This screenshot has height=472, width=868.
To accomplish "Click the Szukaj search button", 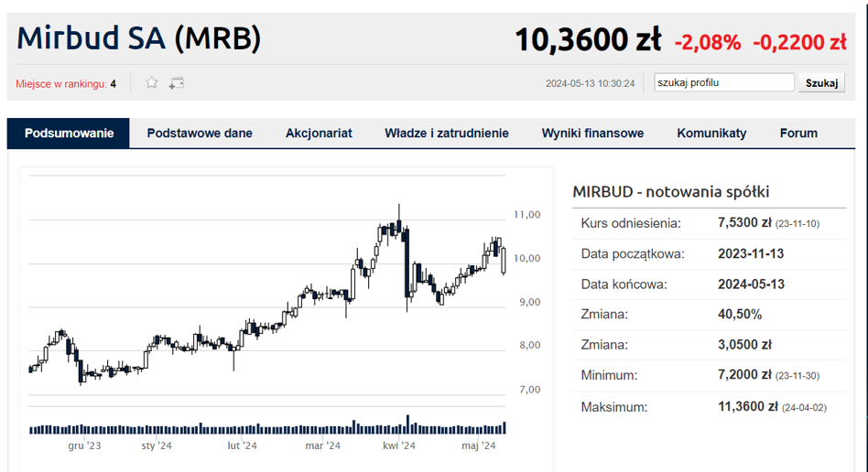I will [821, 83].
